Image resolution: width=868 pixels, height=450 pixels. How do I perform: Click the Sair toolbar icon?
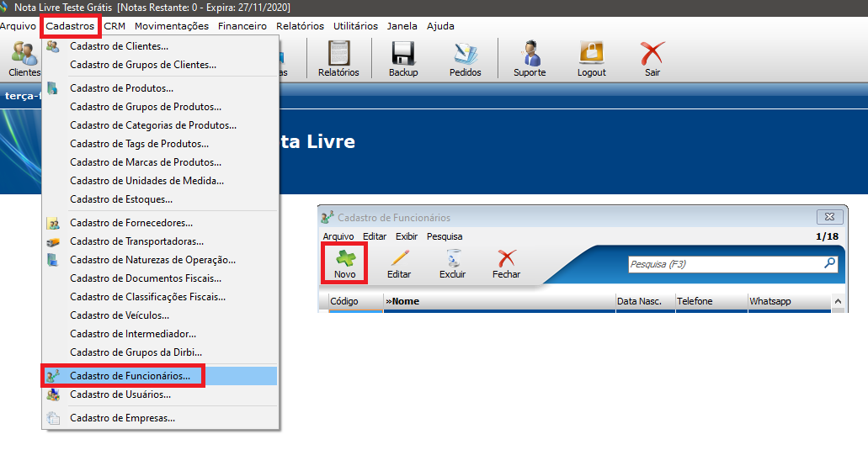652,56
